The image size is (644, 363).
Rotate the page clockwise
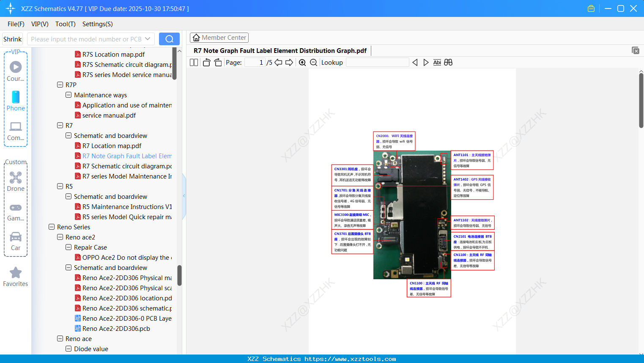coord(218,63)
